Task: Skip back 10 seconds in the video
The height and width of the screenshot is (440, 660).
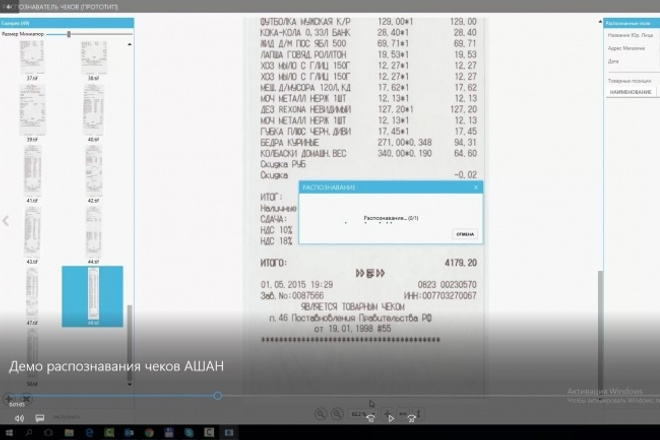Action: 370,418
